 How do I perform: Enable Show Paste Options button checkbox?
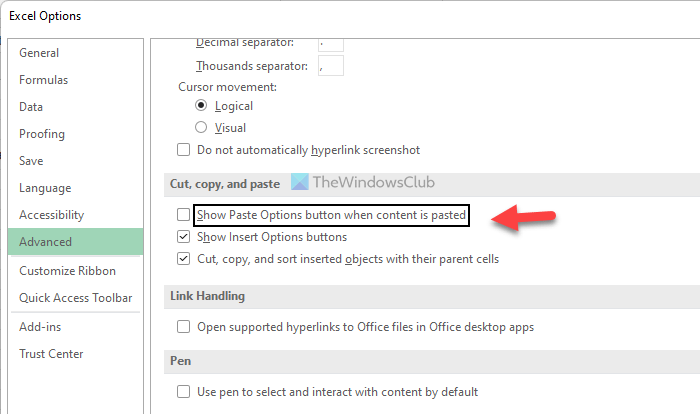point(183,215)
